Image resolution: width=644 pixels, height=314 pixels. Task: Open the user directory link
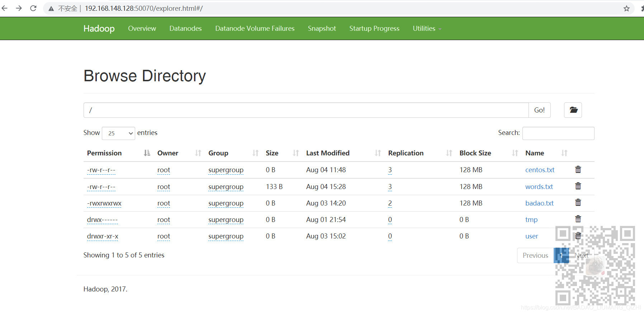click(531, 236)
